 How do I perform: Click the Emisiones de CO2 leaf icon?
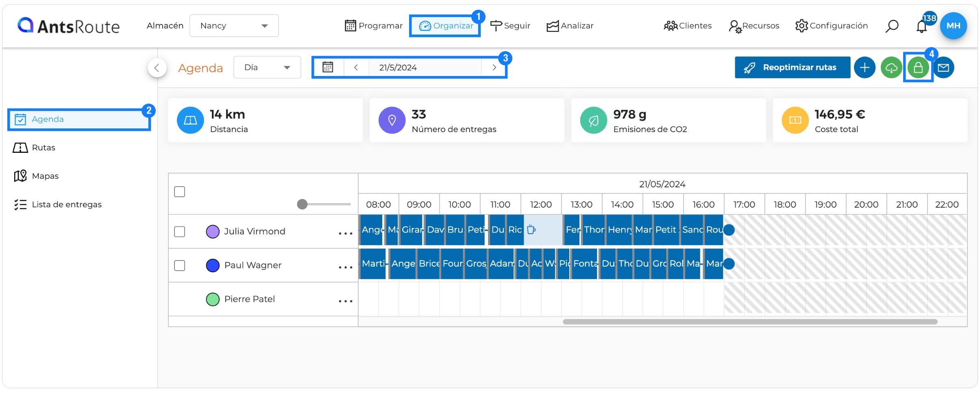(594, 120)
